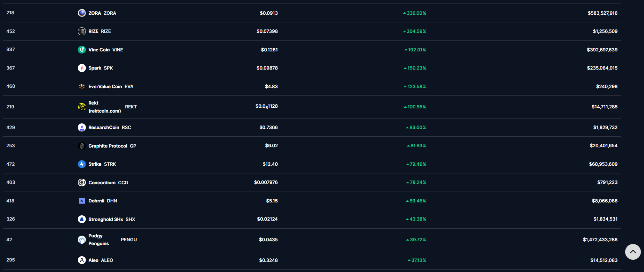Click the Graphite Protocol logo icon

point(82,146)
